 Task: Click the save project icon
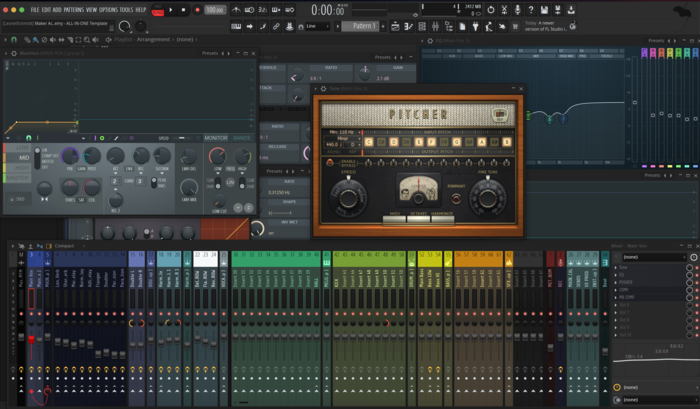(x=544, y=10)
